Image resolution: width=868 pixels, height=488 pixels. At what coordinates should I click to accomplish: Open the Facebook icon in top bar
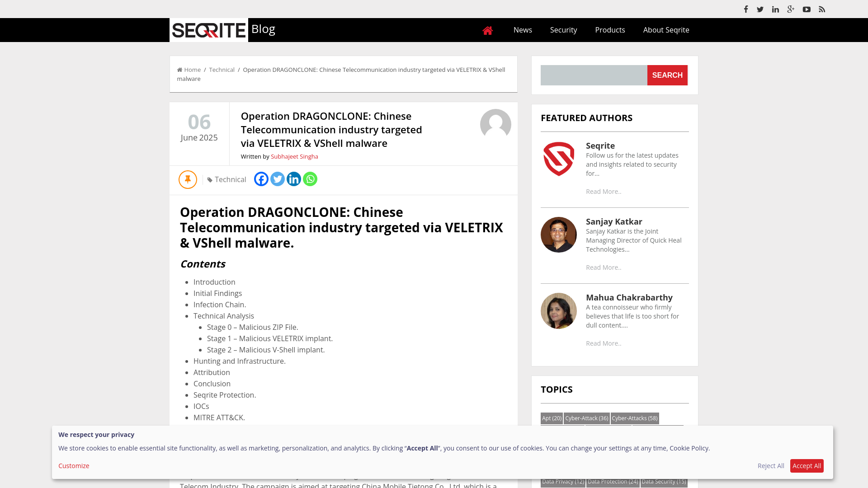pos(746,9)
